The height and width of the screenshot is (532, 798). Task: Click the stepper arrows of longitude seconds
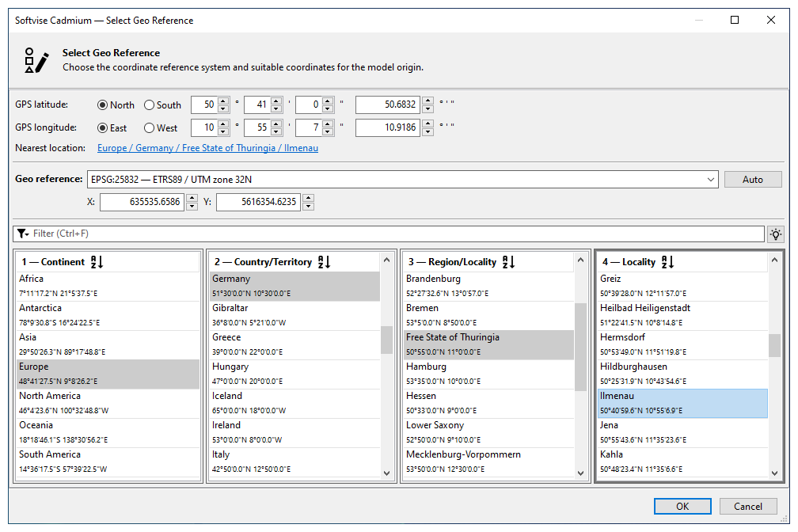point(329,127)
